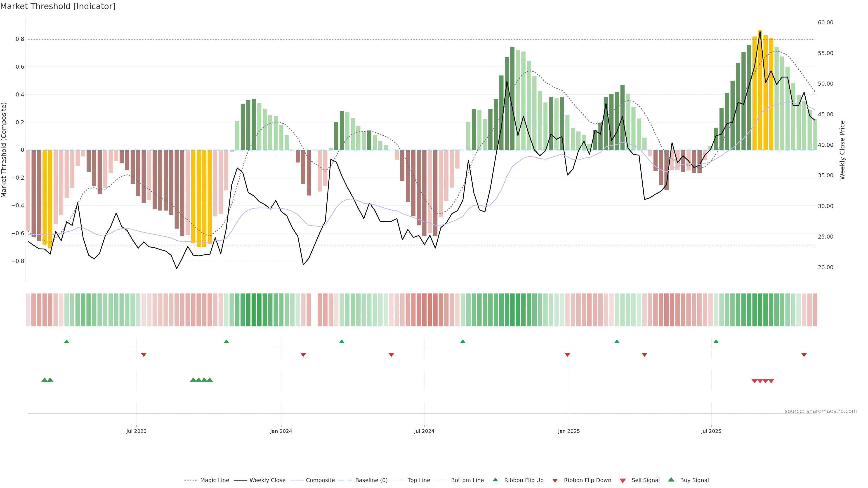The image size is (868, 488).
Task: Click ribbon flip down marker just after Jul 2023
Action: (x=144, y=355)
